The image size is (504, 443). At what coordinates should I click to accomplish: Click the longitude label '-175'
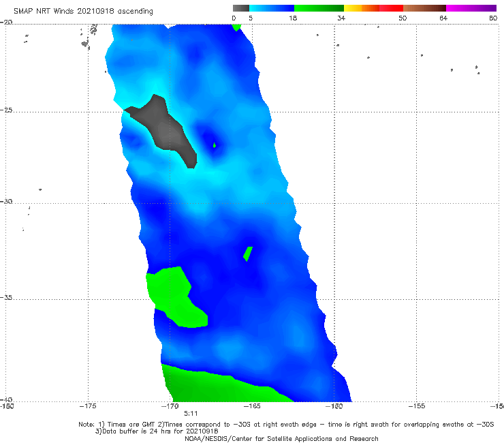click(88, 406)
